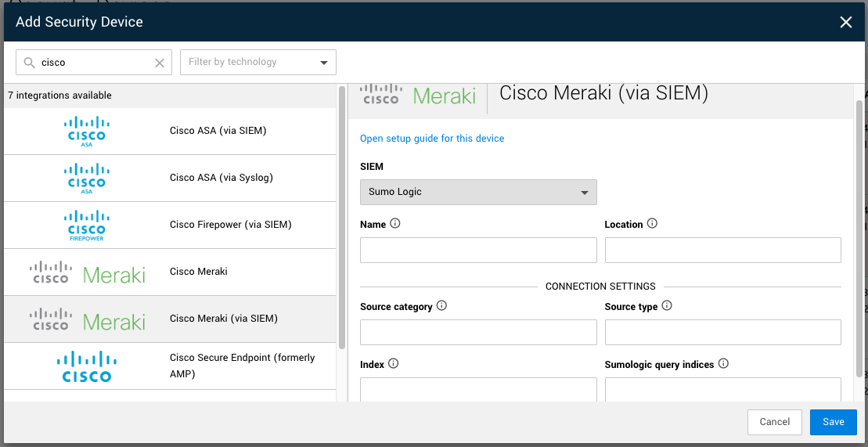Screen dimensions: 868x447
Task: Click the integrations list scrollbar
Action: point(341,216)
